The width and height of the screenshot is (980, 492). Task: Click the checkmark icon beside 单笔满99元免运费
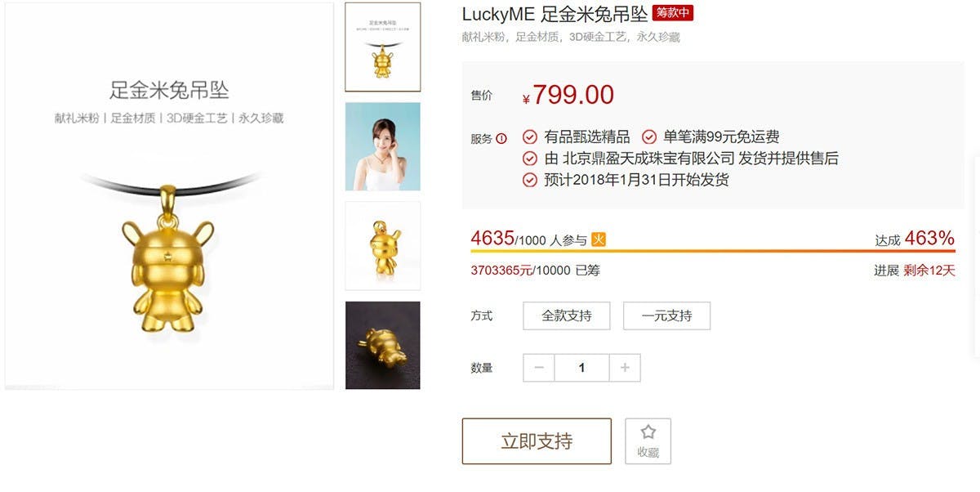pyautogui.click(x=649, y=136)
